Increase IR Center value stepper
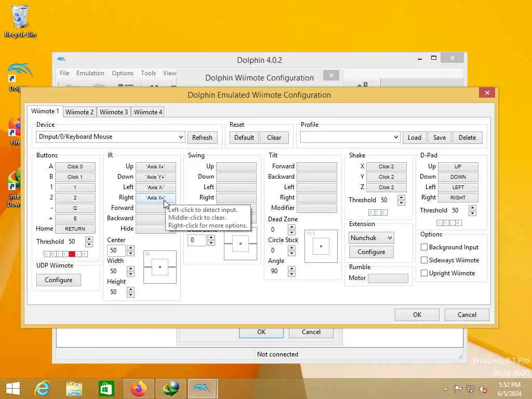 pos(130,248)
